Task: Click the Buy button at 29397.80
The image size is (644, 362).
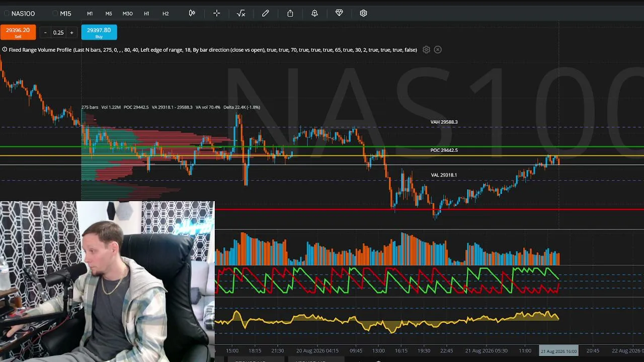Action: (99, 32)
